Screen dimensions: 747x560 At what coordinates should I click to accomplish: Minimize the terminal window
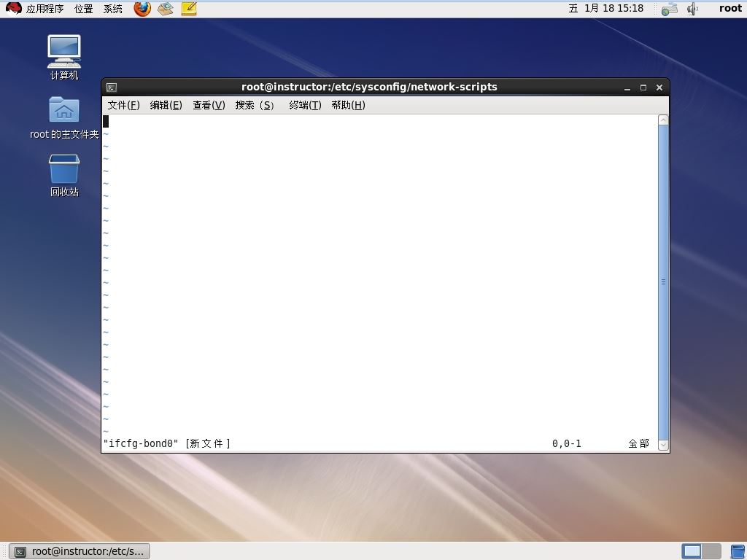click(x=627, y=87)
